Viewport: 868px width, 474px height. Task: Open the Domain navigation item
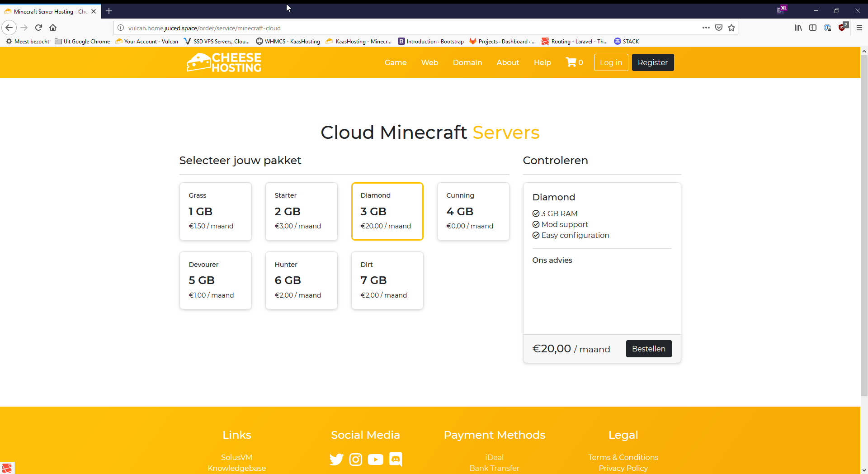(467, 62)
